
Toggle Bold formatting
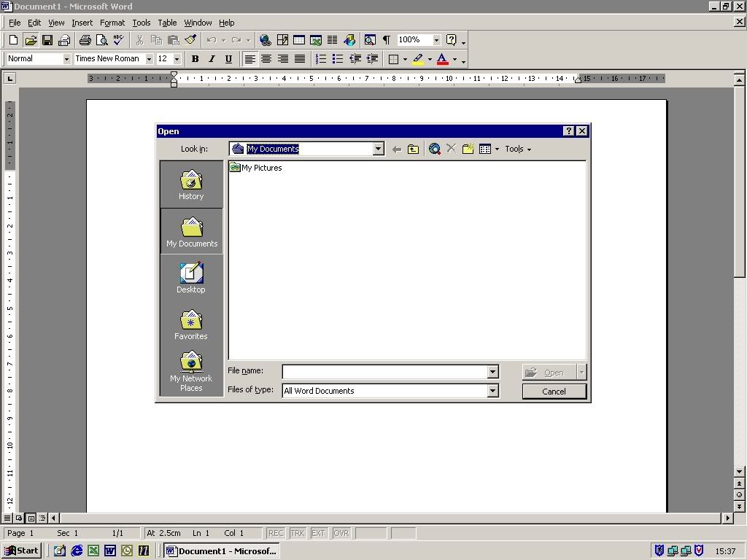[195, 59]
